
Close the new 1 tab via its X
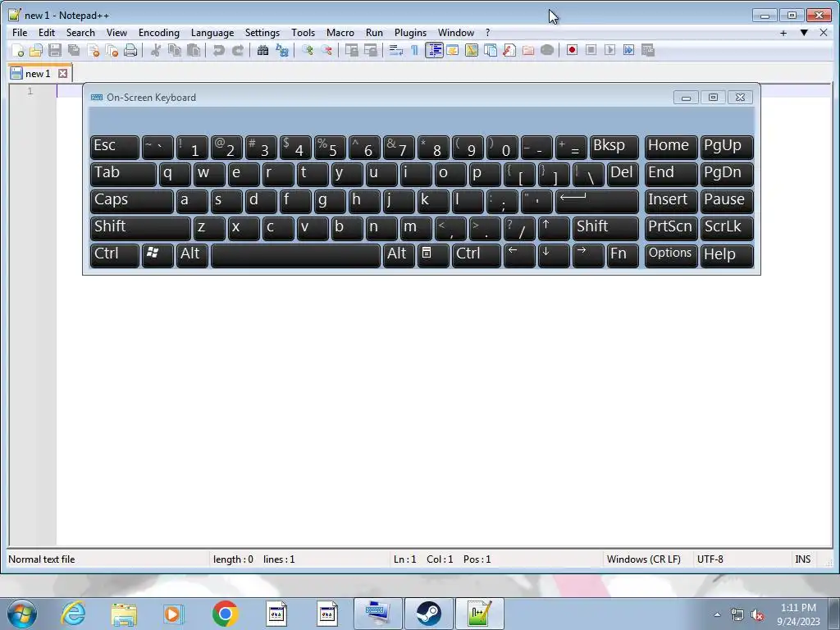pos(62,73)
